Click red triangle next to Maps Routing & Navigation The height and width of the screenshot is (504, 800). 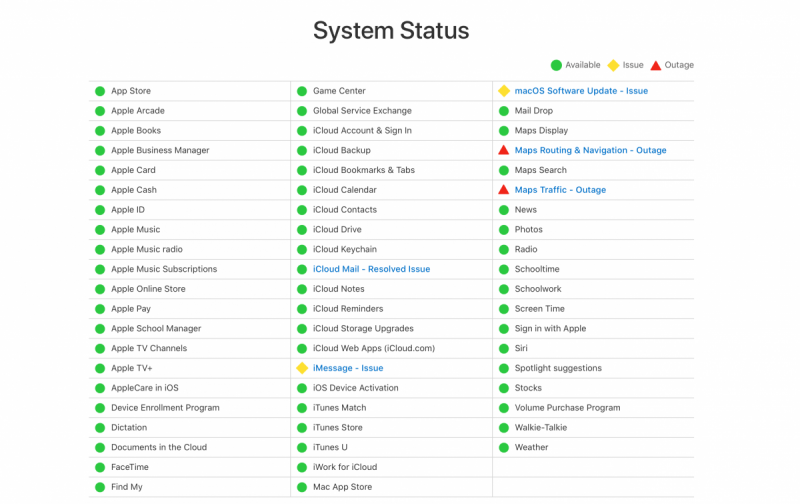tap(504, 150)
